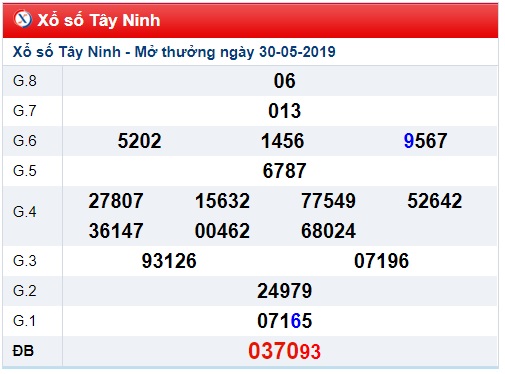Image resolution: width=505 pixels, height=374 pixels.
Task: Click the lottery logo icon in header
Action: tap(23, 19)
